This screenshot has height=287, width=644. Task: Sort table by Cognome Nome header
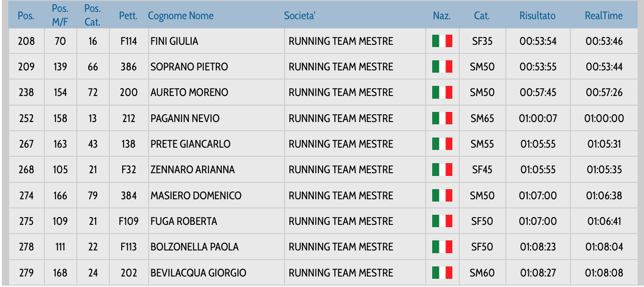pos(181,16)
